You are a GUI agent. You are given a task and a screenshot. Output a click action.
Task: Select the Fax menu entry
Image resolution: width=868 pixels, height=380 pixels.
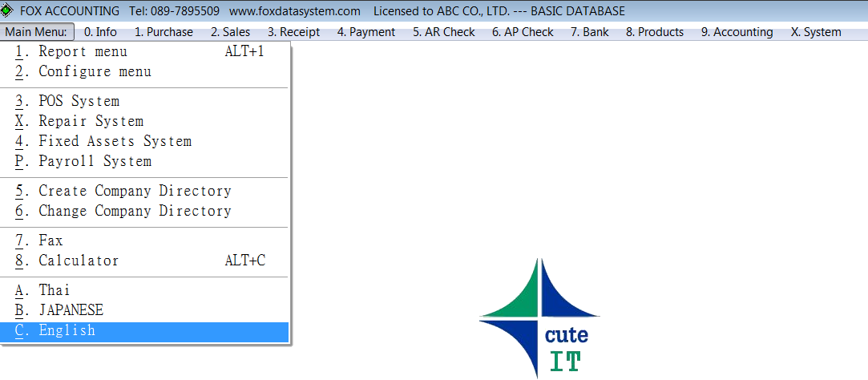(144, 241)
